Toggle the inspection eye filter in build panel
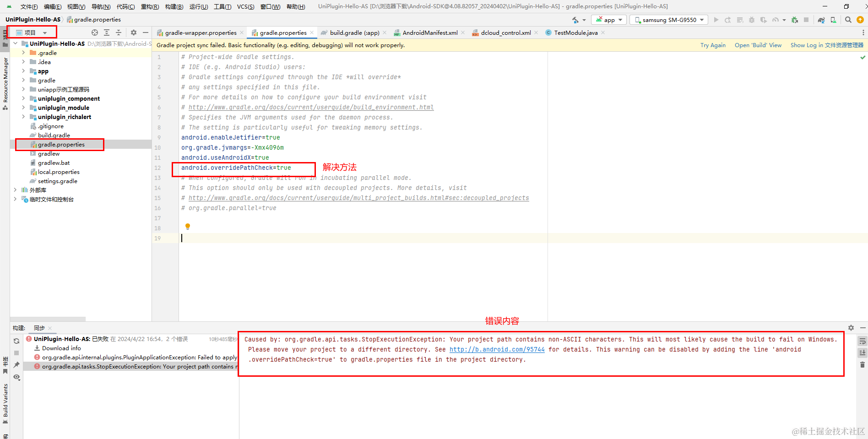Viewport: 868px width, 439px height. [17, 377]
